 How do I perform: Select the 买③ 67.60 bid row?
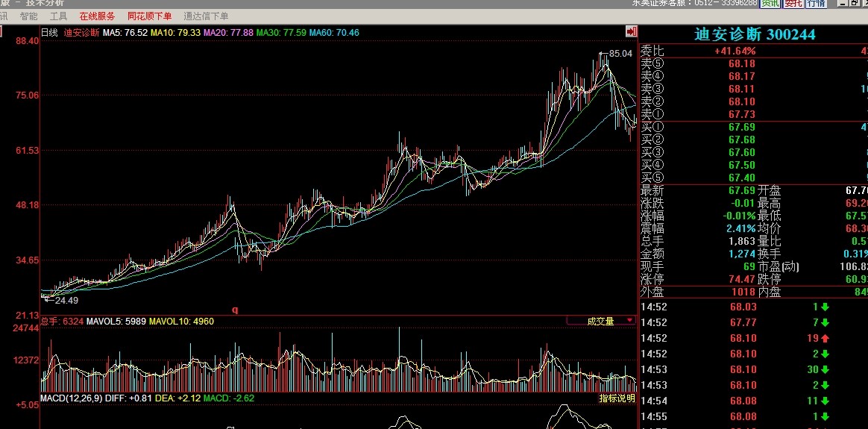point(754,153)
